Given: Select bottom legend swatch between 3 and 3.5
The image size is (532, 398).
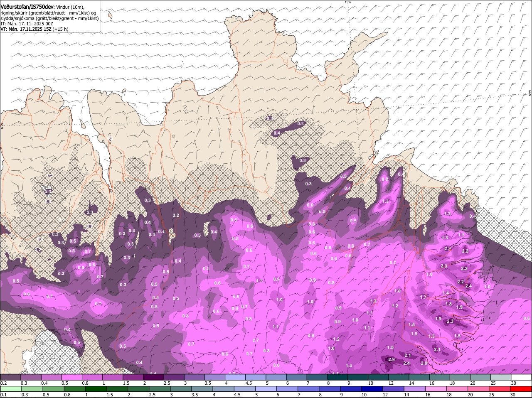Looking at the screenshot, I should [182, 389].
